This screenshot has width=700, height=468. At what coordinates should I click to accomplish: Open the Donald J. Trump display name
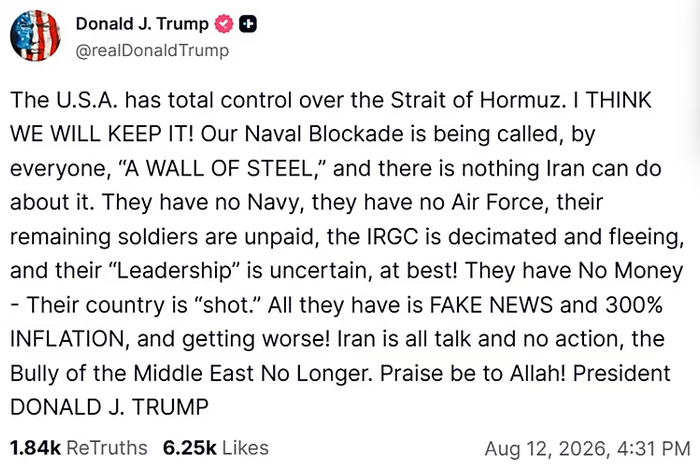(142, 24)
